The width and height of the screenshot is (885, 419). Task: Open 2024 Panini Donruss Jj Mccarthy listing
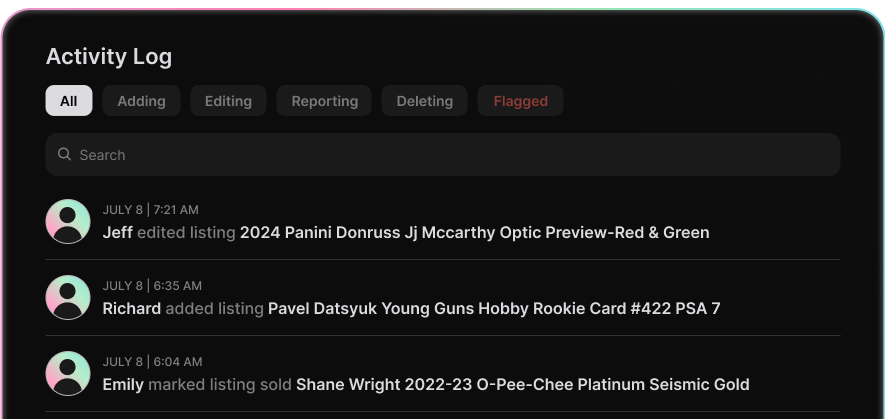(474, 233)
